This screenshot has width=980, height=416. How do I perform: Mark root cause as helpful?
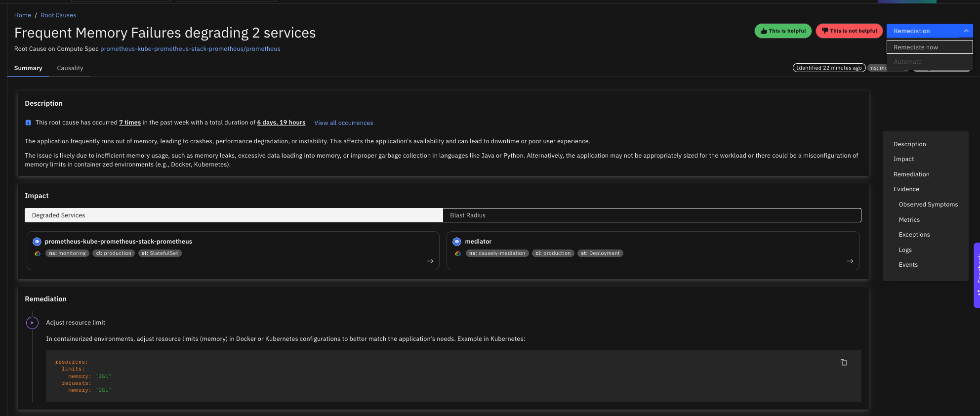(783, 31)
